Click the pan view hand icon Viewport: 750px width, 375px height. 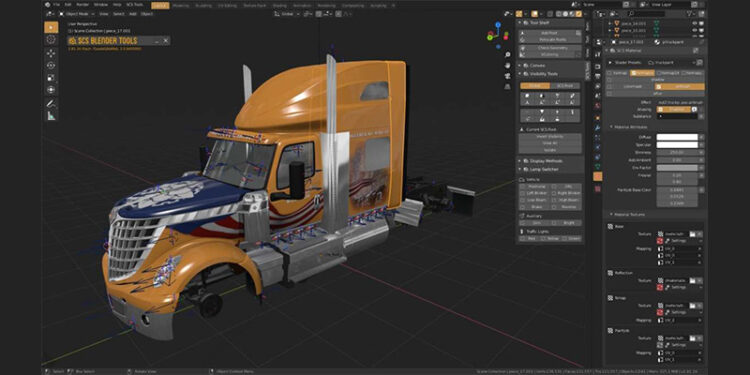pos(507,66)
